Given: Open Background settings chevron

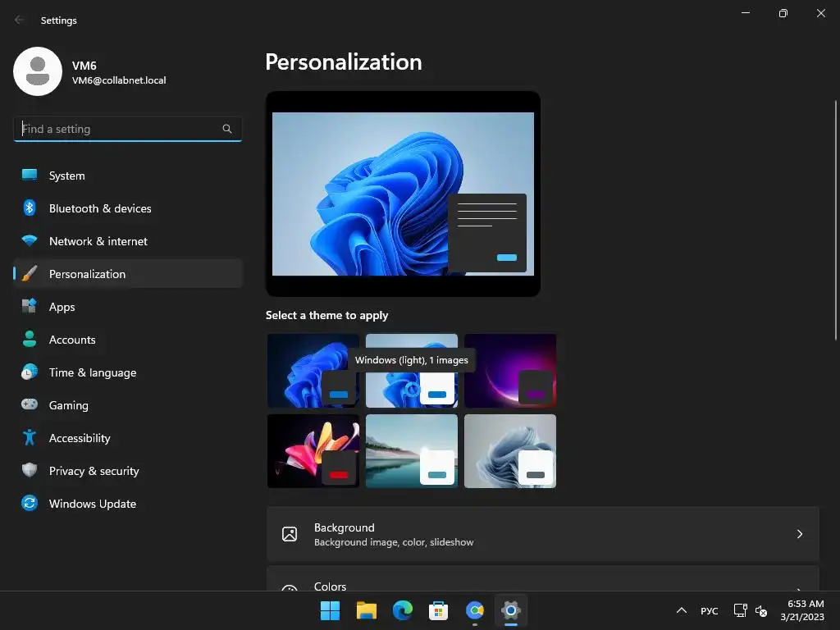Looking at the screenshot, I should click(x=799, y=534).
